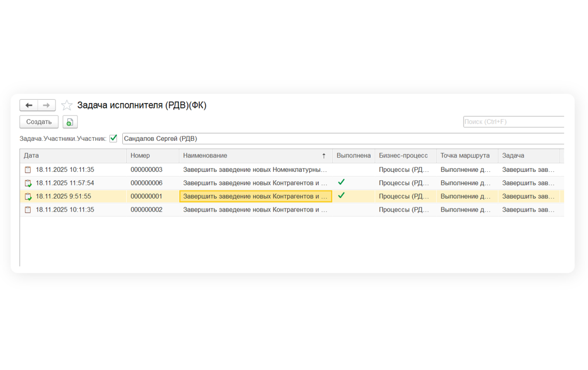
Task: Click the Номер column header
Action: (x=152, y=156)
